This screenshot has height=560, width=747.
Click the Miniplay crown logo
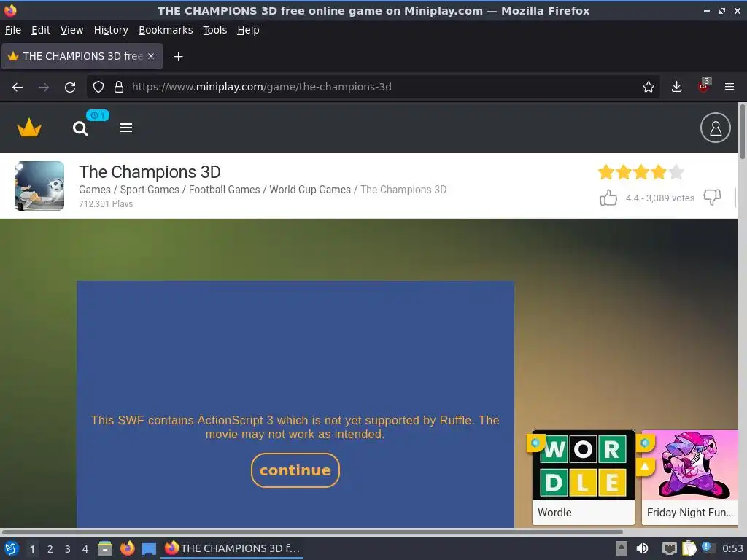pyautogui.click(x=29, y=128)
